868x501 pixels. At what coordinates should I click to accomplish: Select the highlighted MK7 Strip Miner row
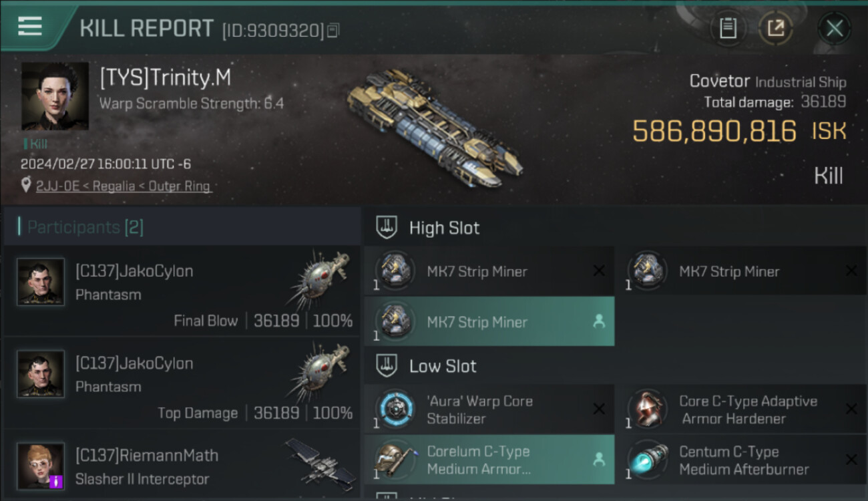point(489,321)
